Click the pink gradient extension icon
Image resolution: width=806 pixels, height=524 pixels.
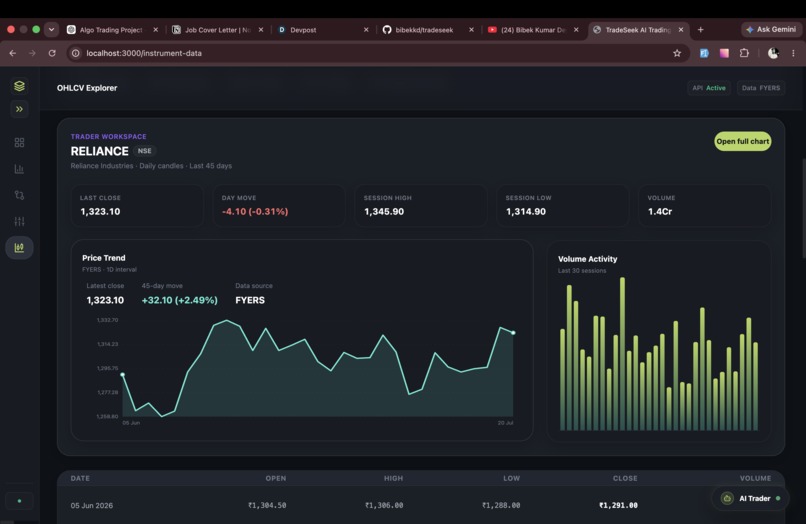tap(724, 53)
